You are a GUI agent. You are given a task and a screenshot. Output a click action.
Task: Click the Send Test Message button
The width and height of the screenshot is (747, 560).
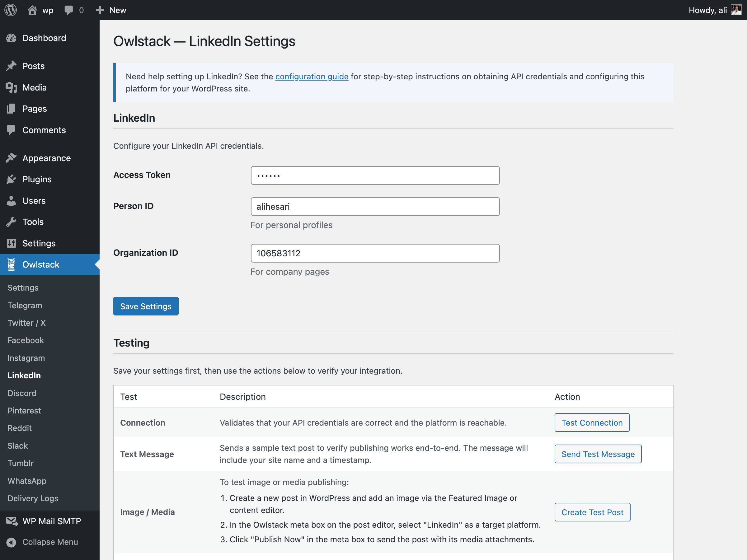coord(598,454)
